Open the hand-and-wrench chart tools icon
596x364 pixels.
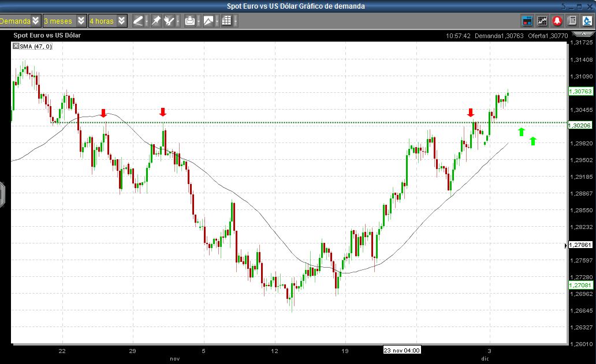tap(169, 21)
